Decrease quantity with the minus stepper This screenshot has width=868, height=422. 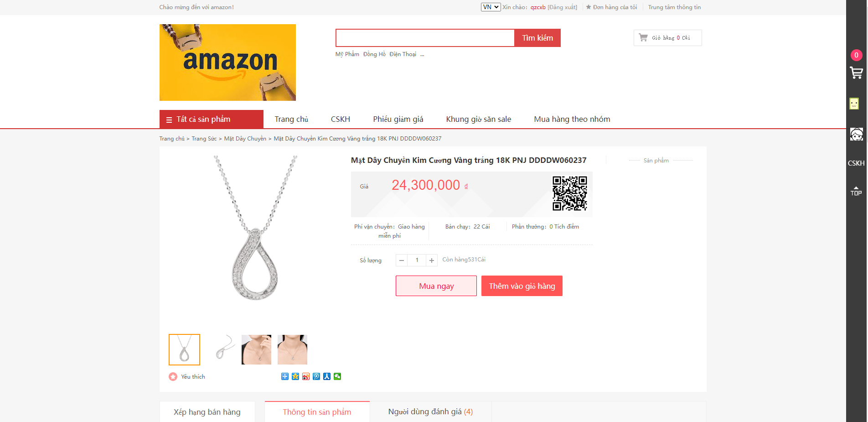point(402,260)
